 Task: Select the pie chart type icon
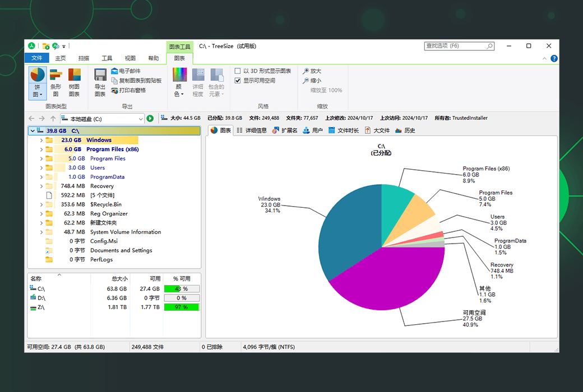pos(37,74)
